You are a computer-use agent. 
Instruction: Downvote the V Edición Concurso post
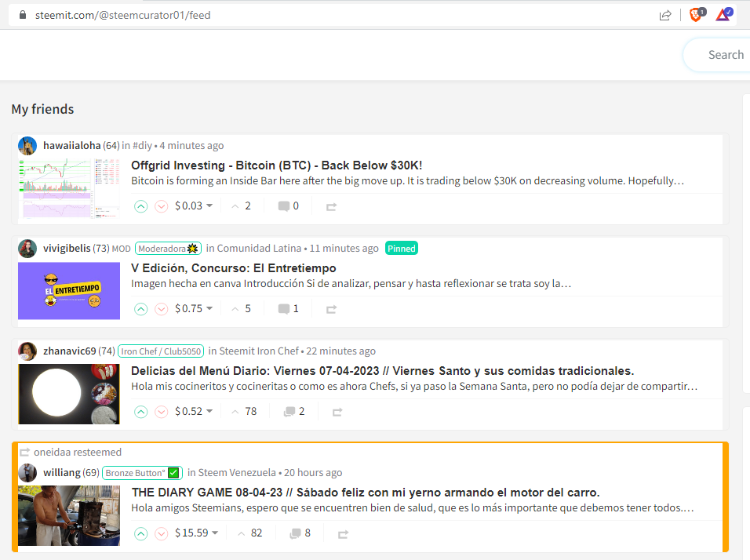click(161, 309)
